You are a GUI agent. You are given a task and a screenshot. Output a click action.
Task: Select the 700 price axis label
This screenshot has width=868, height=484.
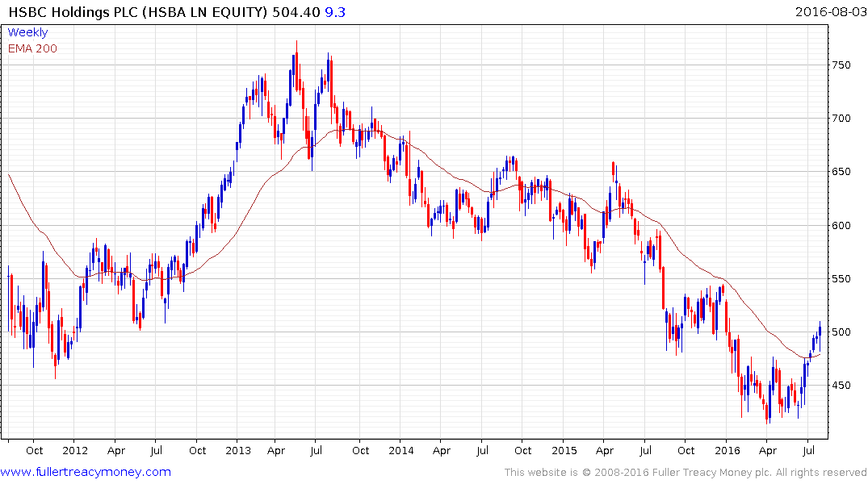[841, 119]
